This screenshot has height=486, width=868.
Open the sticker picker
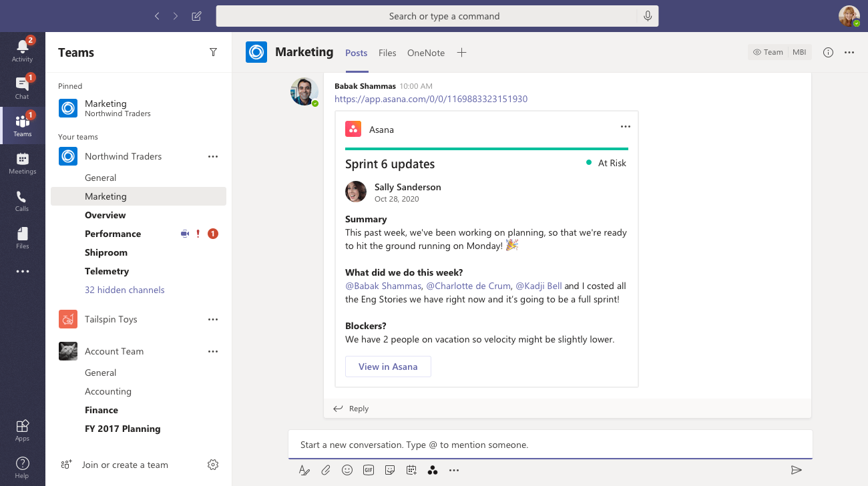390,470
